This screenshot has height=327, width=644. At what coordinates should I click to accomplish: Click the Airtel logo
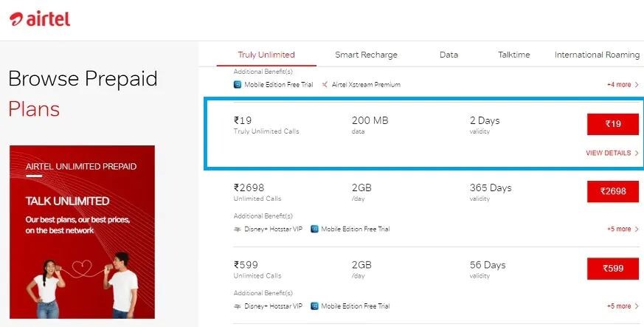click(x=40, y=19)
